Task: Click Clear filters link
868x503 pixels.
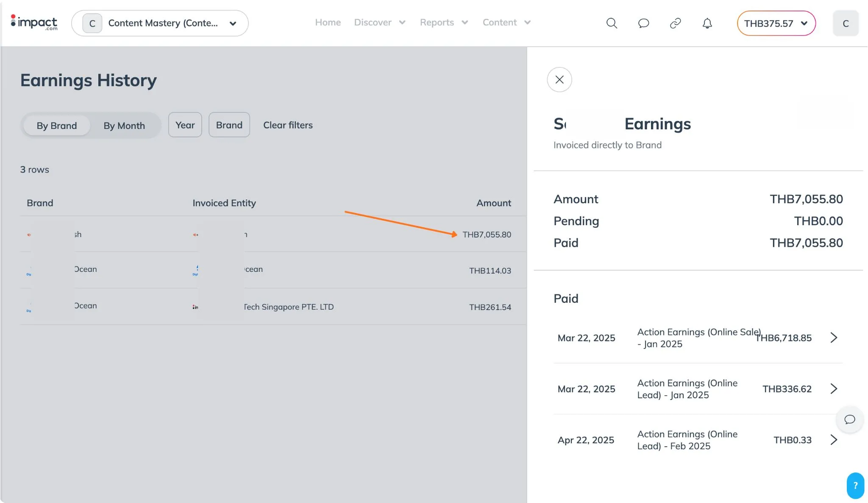Action: click(x=288, y=125)
